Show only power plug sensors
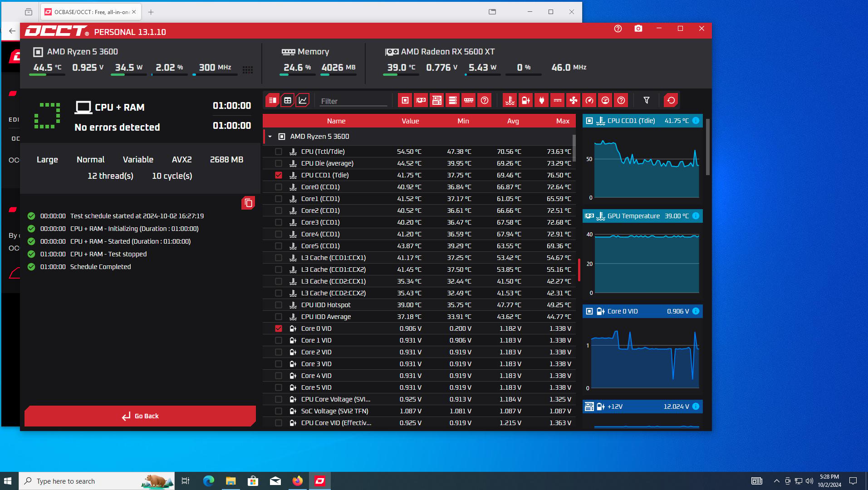 point(542,100)
